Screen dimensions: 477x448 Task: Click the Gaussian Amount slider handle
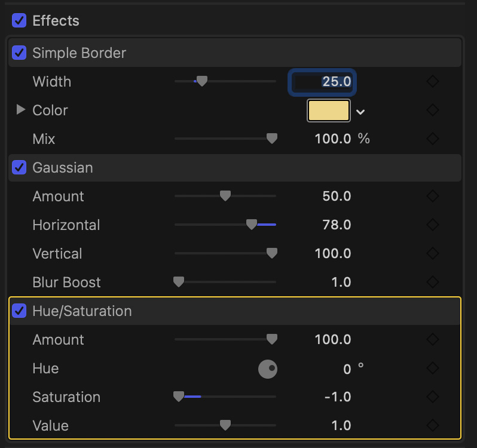coord(225,196)
